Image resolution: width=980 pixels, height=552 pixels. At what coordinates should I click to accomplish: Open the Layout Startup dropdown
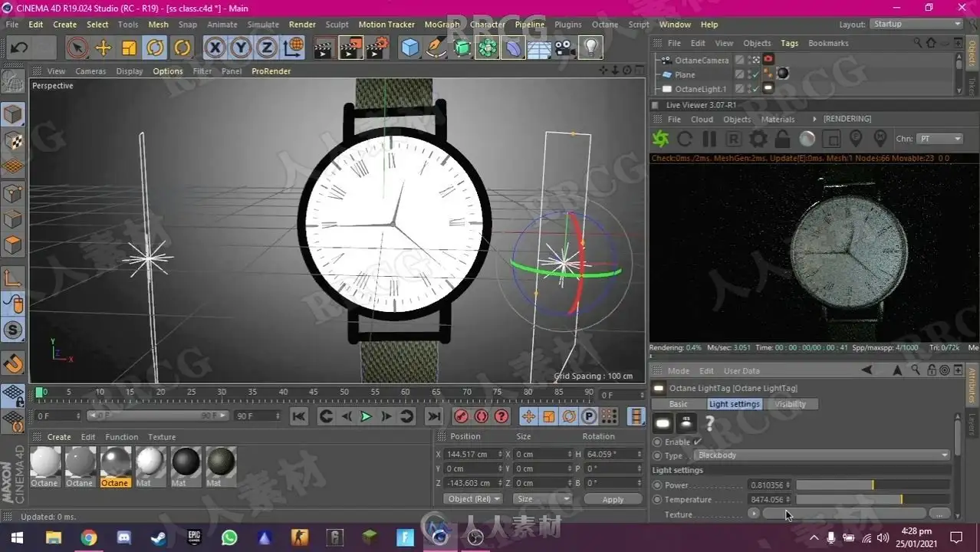(916, 25)
